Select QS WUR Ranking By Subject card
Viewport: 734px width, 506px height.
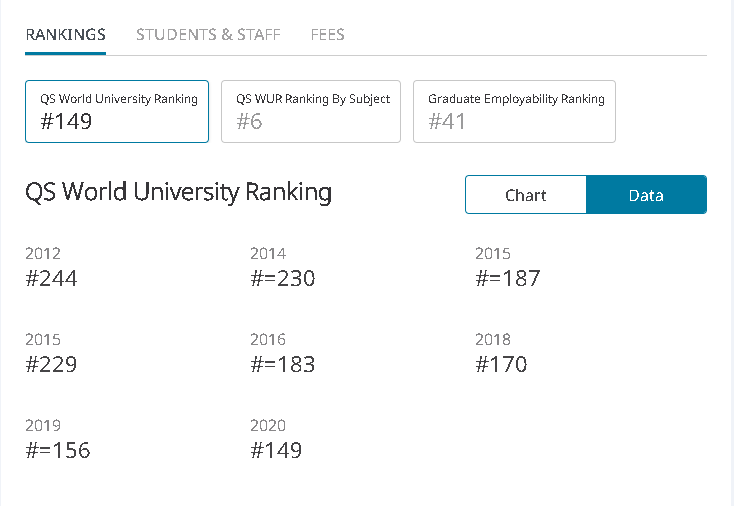click(311, 111)
